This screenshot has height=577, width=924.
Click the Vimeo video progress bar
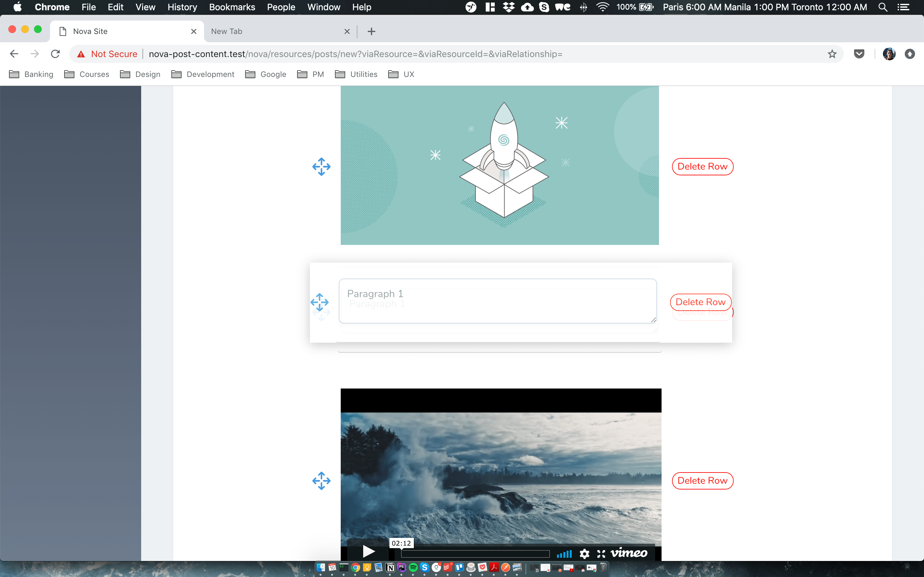click(475, 554)
